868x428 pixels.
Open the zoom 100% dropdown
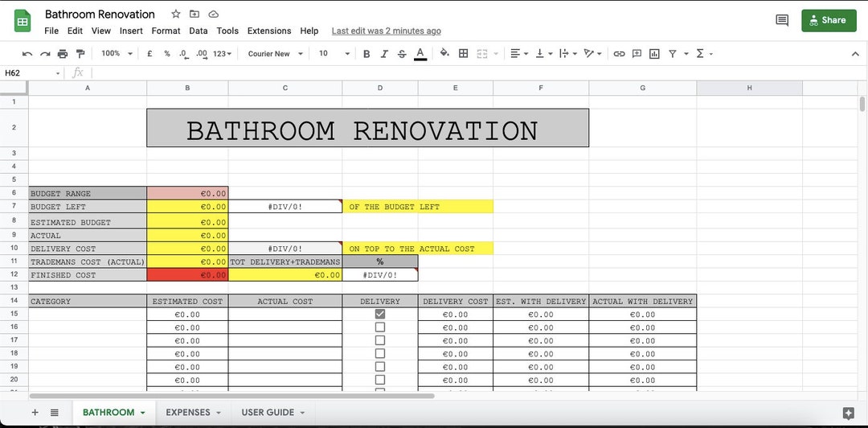(117, 54)
